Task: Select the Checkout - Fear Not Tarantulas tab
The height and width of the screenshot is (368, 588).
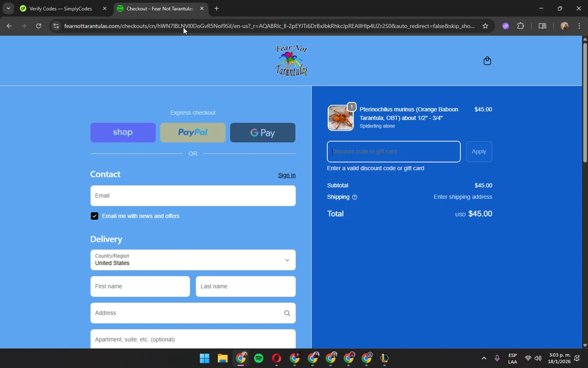Action: [160, 9]
